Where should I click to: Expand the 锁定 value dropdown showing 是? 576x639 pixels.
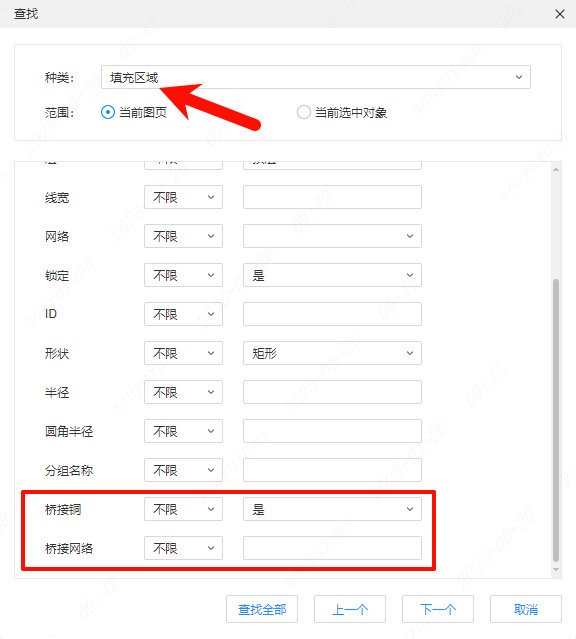(x=332, y=275)
